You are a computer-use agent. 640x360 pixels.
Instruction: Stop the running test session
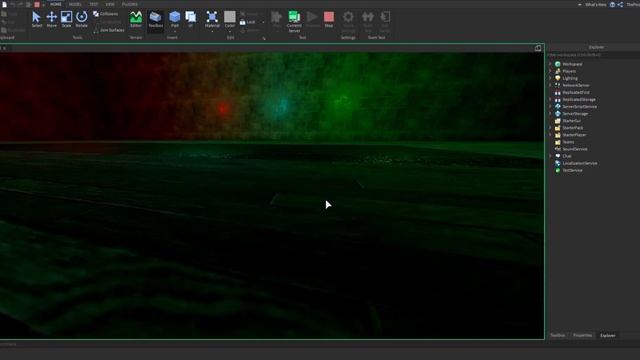329,19
